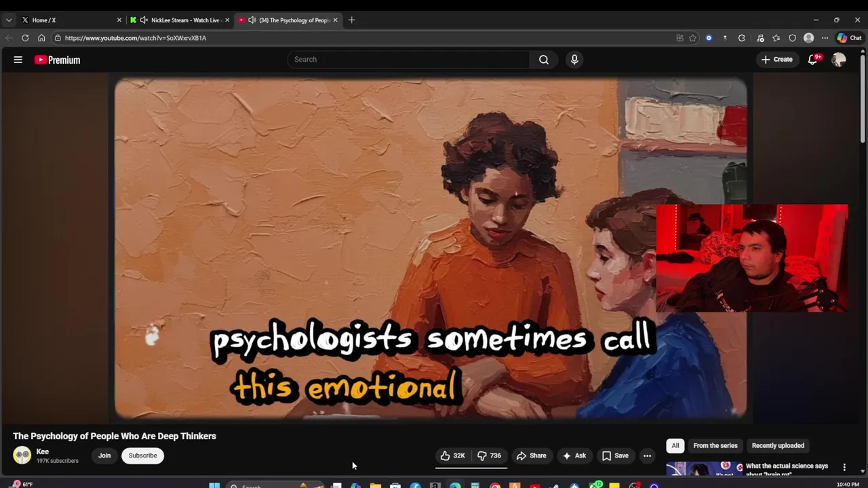Dislike the video showing 736
868x488 pixels.
point(490,455)
